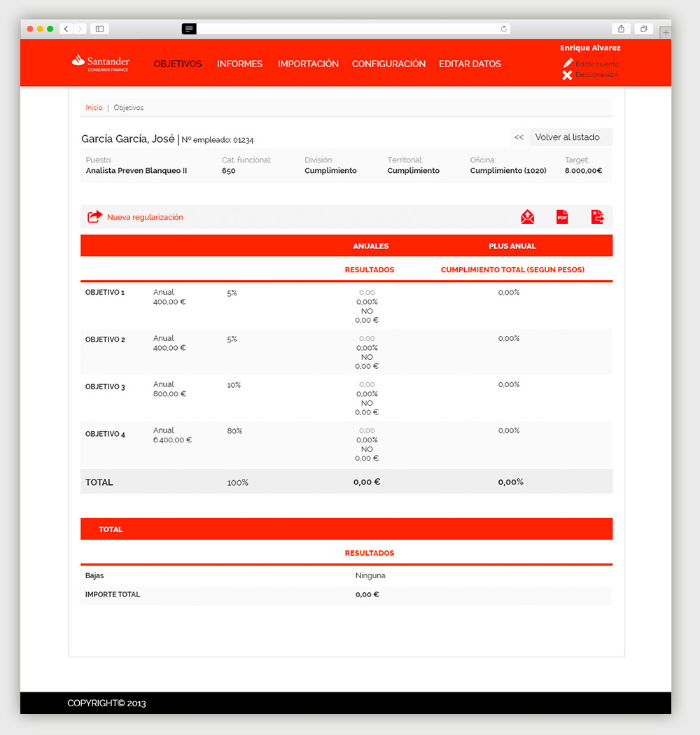Click the X icon beside Desconexión
700x735 pixels.
tap(567, 75)
